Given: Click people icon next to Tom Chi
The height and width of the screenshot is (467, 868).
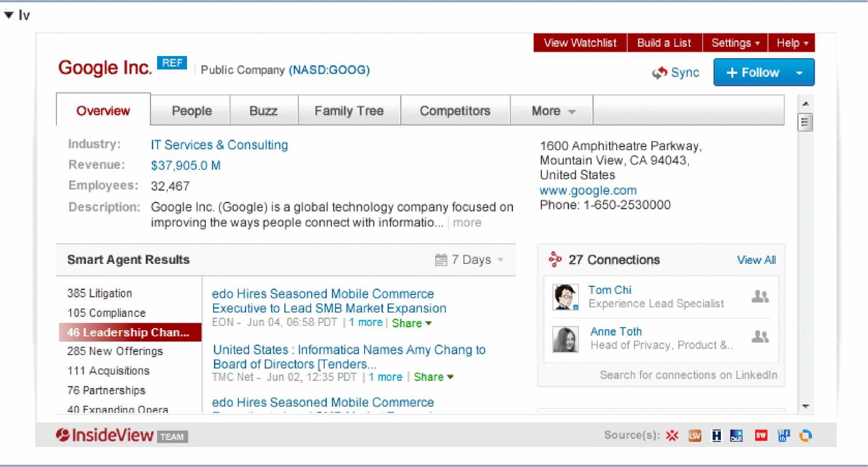Looking at the screenshot, I should click(x=760, y=297).
